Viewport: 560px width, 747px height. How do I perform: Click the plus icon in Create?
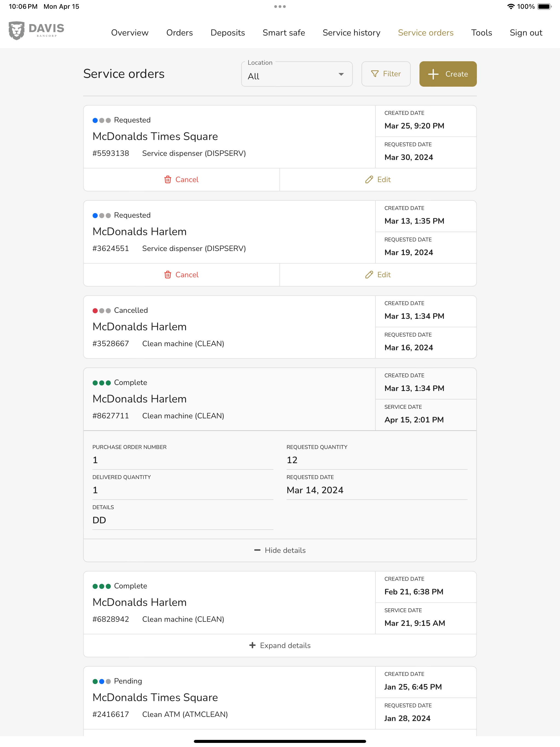coord(433,74)
